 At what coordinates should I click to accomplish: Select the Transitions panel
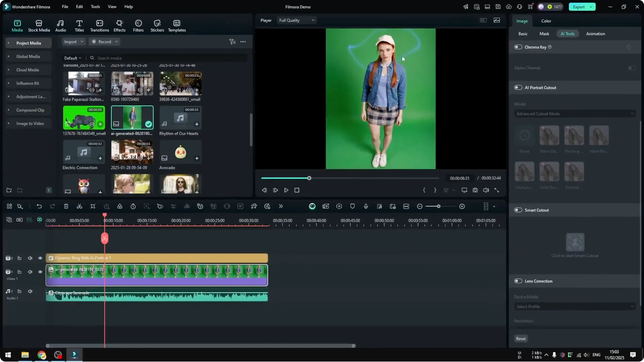(99, 25)
